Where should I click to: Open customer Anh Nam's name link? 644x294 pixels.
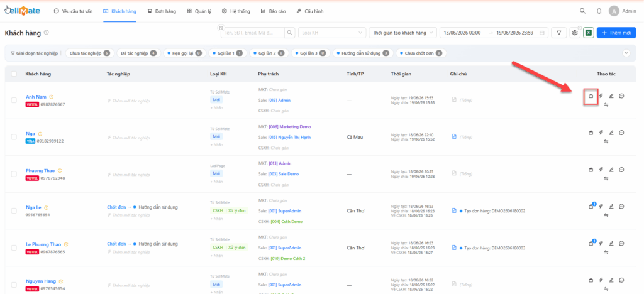[36, 97]
